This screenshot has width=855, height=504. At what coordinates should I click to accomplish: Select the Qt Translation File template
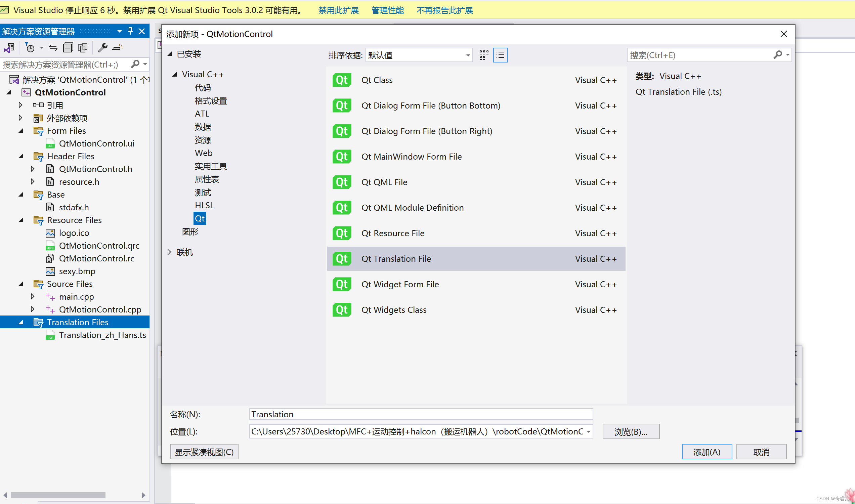[x=476, y=259]
